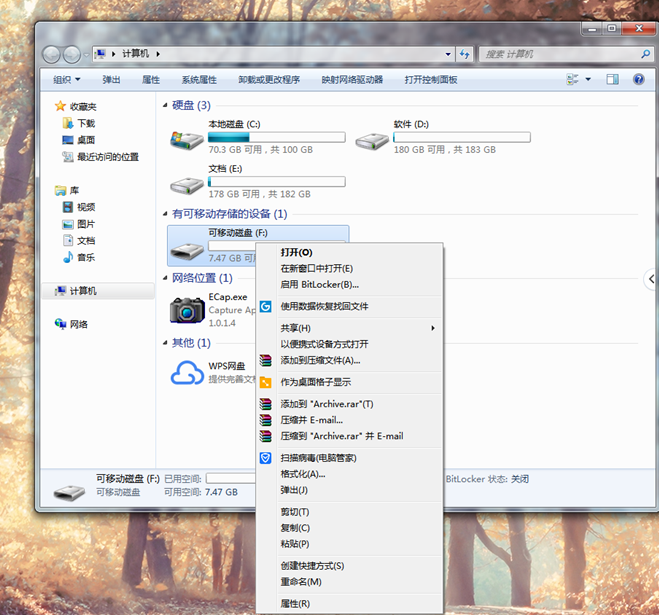Click the refresh button beside address bar

pos(465,53)
